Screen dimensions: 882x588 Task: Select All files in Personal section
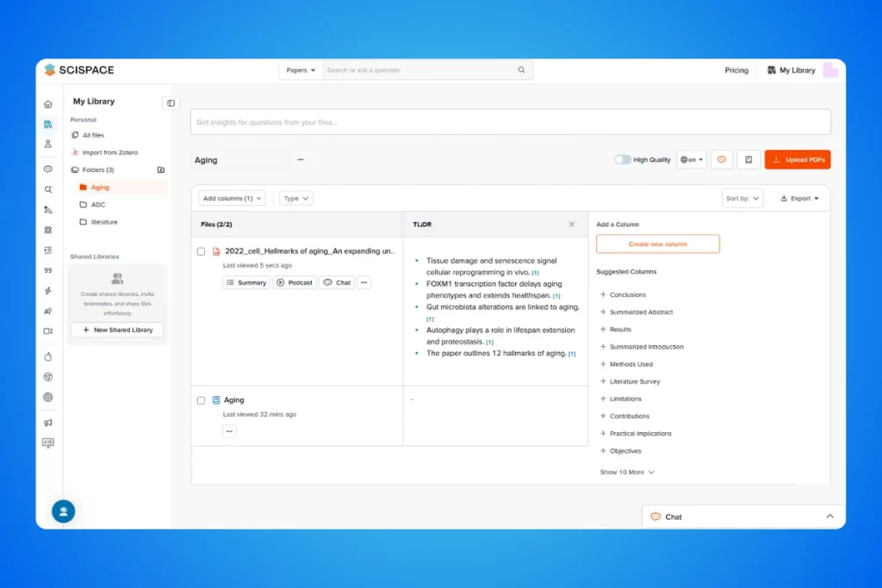92,135
